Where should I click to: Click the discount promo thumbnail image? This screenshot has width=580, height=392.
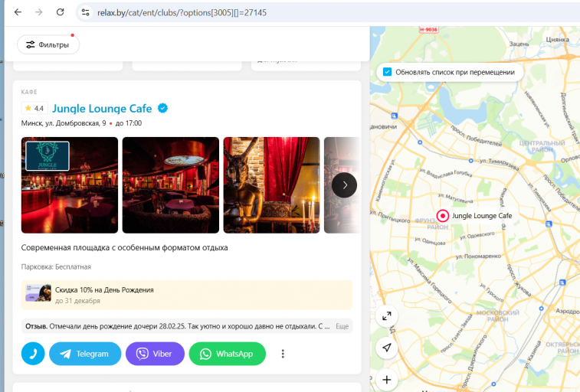tap(38, 293)
